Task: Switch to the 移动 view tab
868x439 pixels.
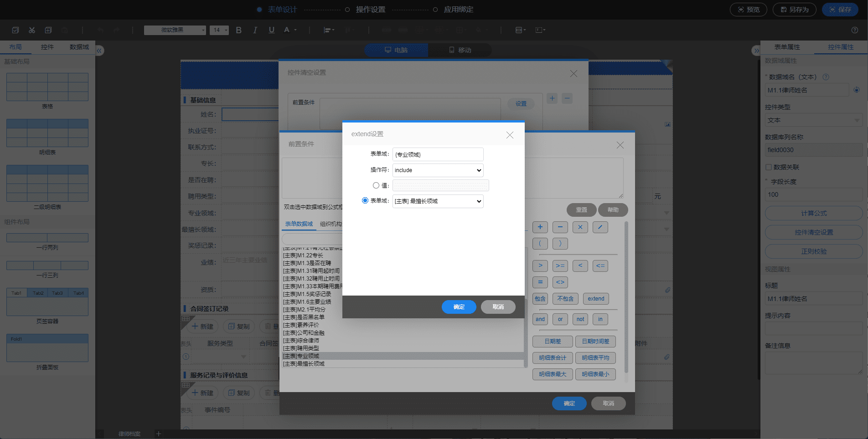Action: pos(460,50)
